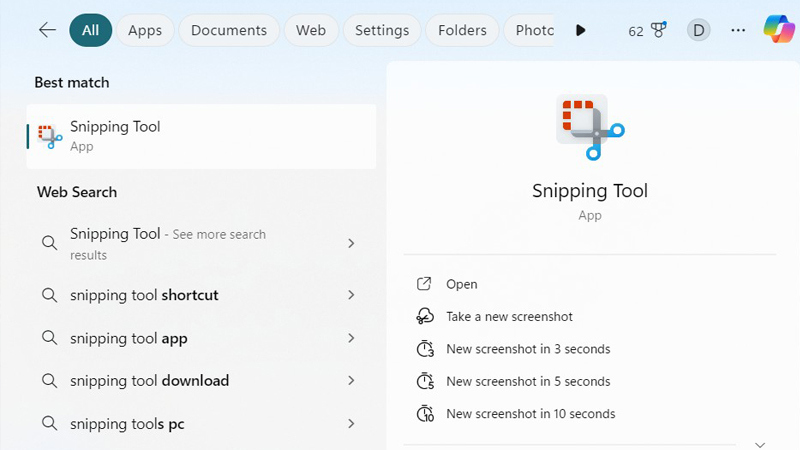Click the large Snipping Tool preview icon
Image resolution: width=800 pixels, height=450 pixels.
click(590, 127)
